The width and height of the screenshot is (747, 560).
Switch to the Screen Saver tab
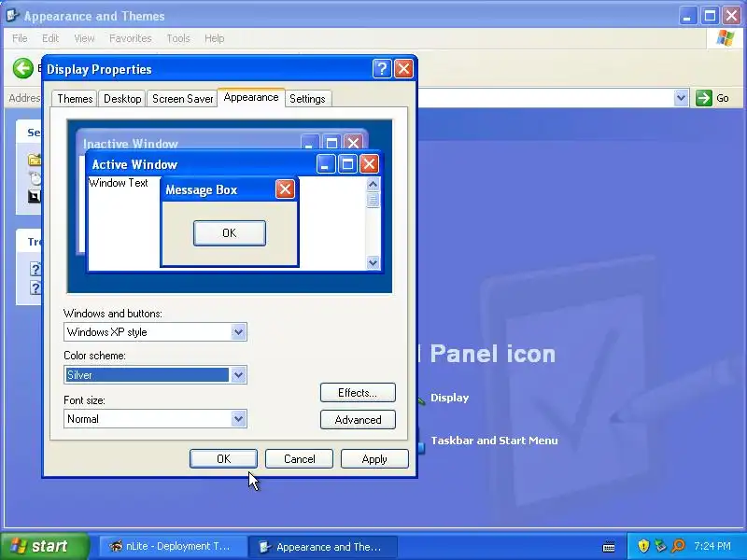pos(182,99)
